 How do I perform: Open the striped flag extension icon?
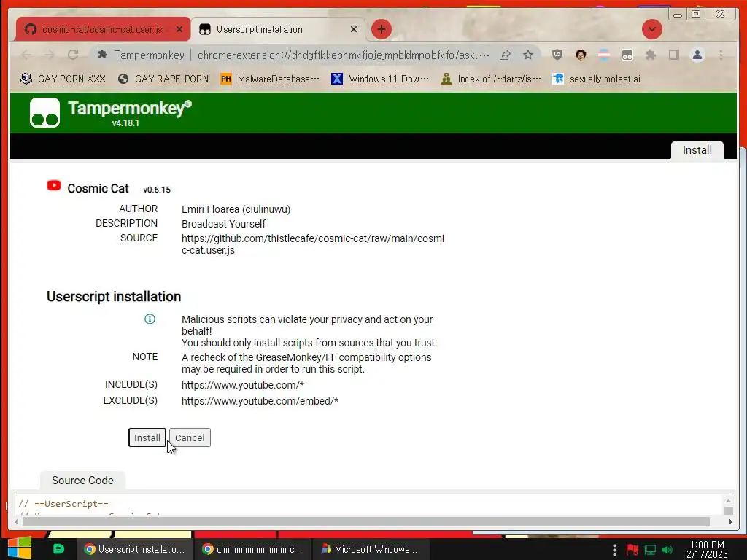pos(603,55)
